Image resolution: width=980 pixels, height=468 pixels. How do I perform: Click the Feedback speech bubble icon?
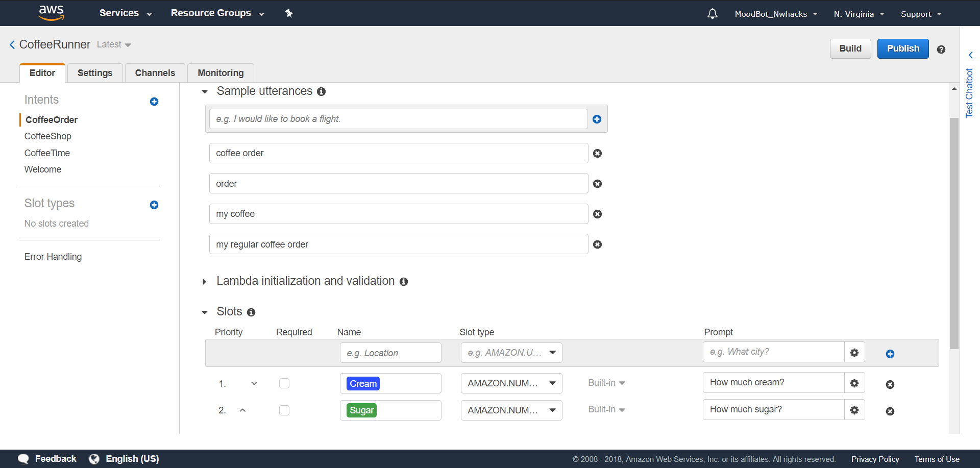click(x=23, y=459)
